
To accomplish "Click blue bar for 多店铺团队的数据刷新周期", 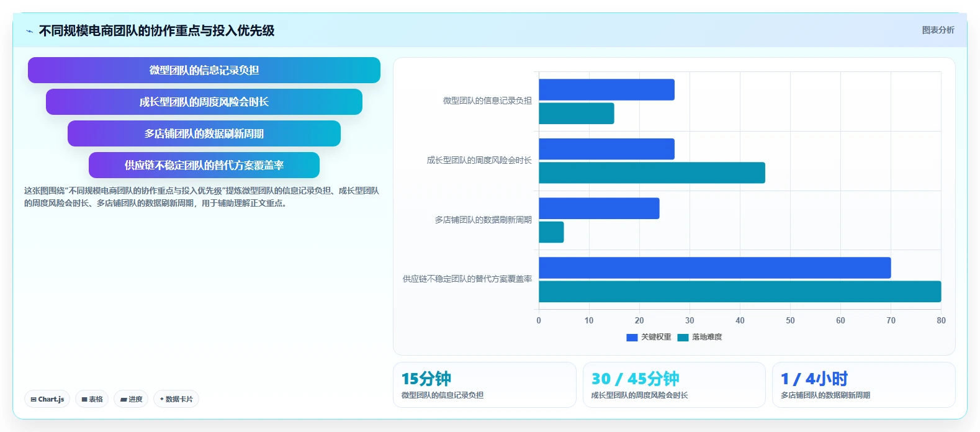I will [599, 209].
